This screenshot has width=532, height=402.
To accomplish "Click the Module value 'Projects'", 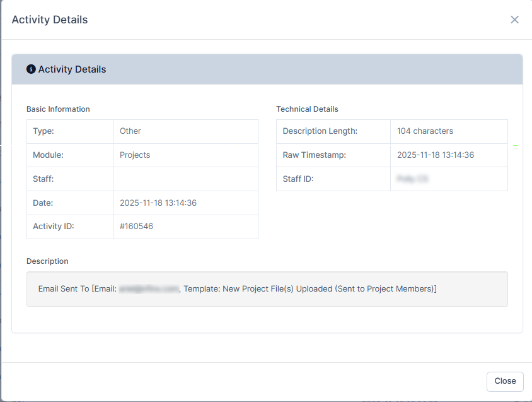I will point(135,155).
